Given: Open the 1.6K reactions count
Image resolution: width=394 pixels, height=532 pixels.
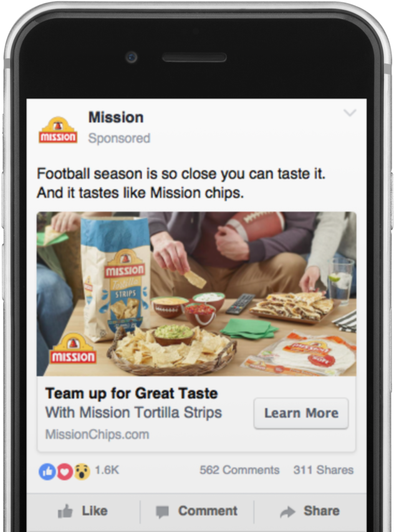Looking at the screenshot, I should click(107, 470).
